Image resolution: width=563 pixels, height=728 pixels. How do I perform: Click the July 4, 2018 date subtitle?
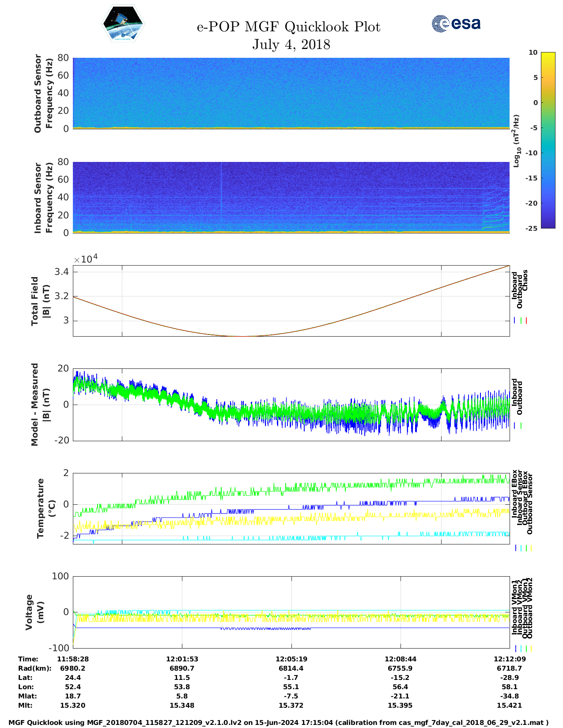[291, 45]
